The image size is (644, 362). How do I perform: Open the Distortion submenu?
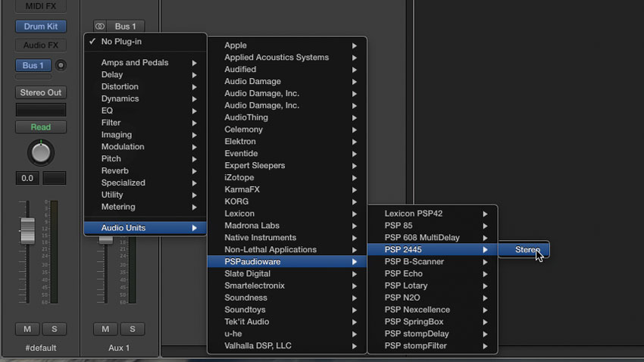(145, 86)
